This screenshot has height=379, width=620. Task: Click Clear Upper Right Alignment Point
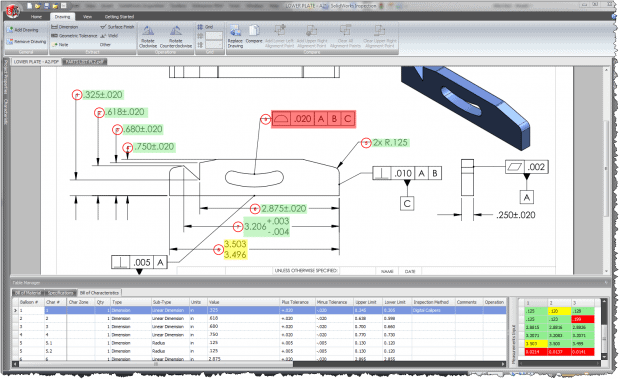pos(379,36)
